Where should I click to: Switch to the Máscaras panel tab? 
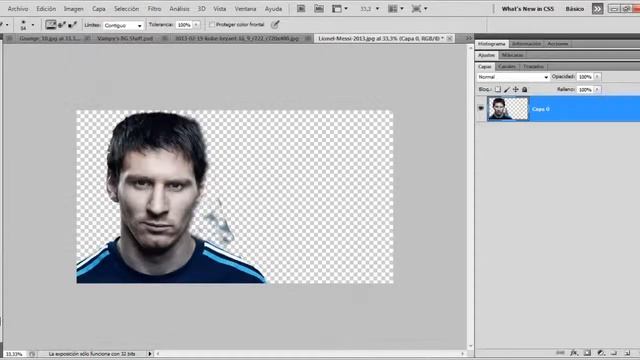(x=512, y=55)
